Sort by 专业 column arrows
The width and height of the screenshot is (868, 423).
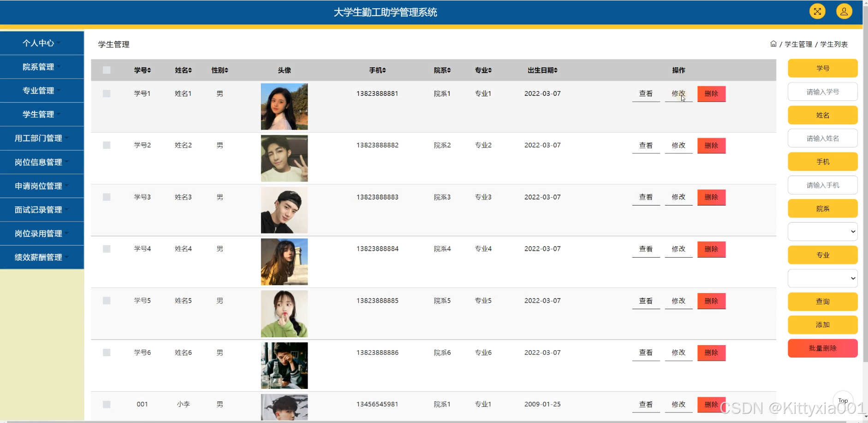490,70
